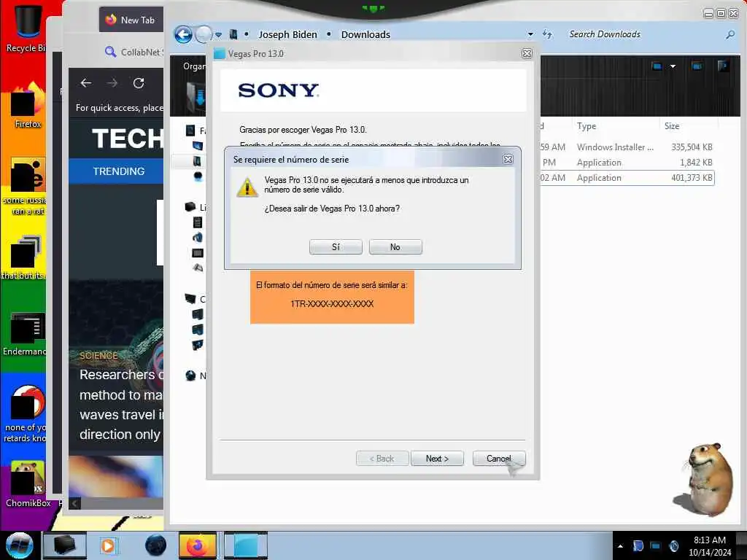Expand the Favorites group in navigation pane
The width and height of the screenshot is (747, 560).
[196, 131]
